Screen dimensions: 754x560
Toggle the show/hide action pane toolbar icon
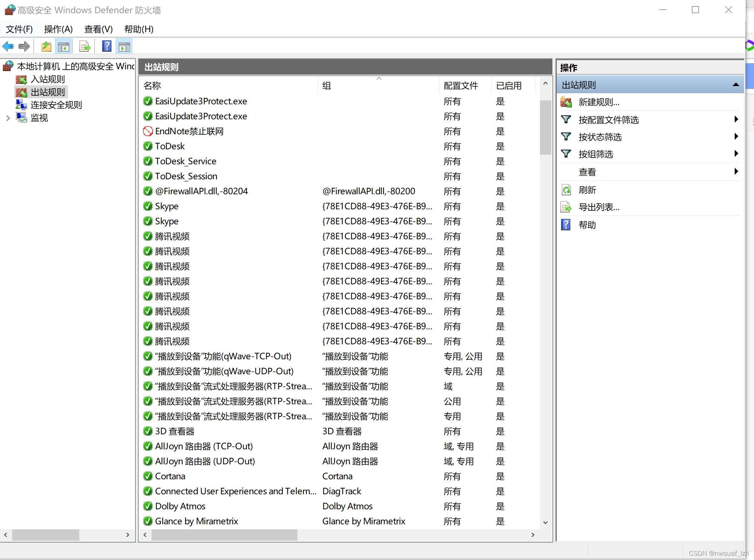pyautogui.click(x=124, y=46)
